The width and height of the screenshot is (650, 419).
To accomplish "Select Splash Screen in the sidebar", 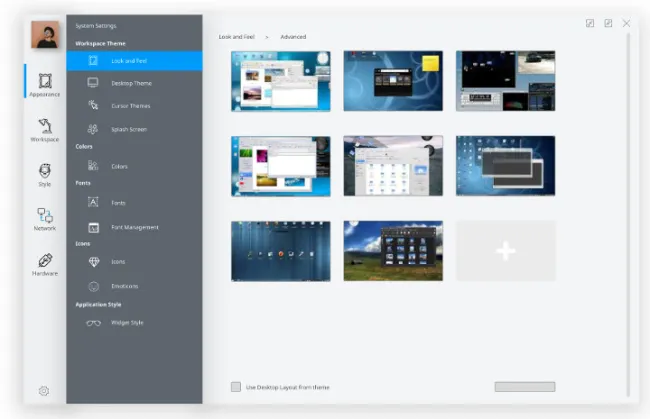I will pos(134,129).
